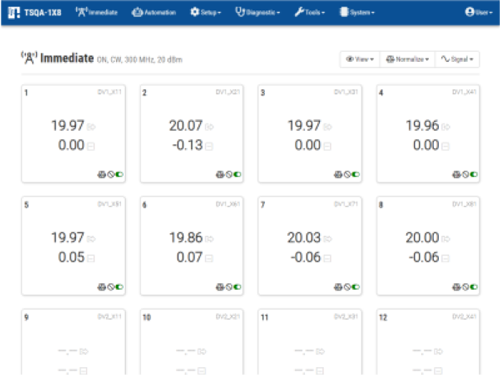Image resolution: width=500 pixels, height=375 pixels.
Task: Click normalize icon on port 1 card
Action: 102,174
